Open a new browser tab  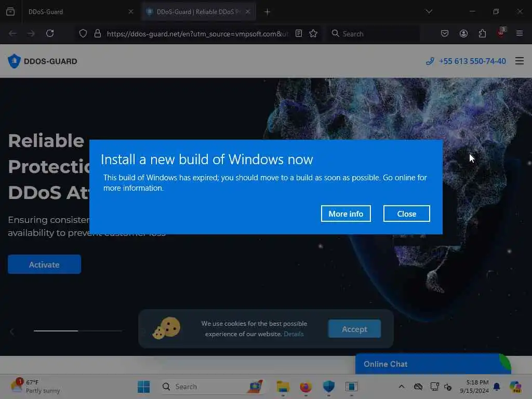[x=267, y=12]
